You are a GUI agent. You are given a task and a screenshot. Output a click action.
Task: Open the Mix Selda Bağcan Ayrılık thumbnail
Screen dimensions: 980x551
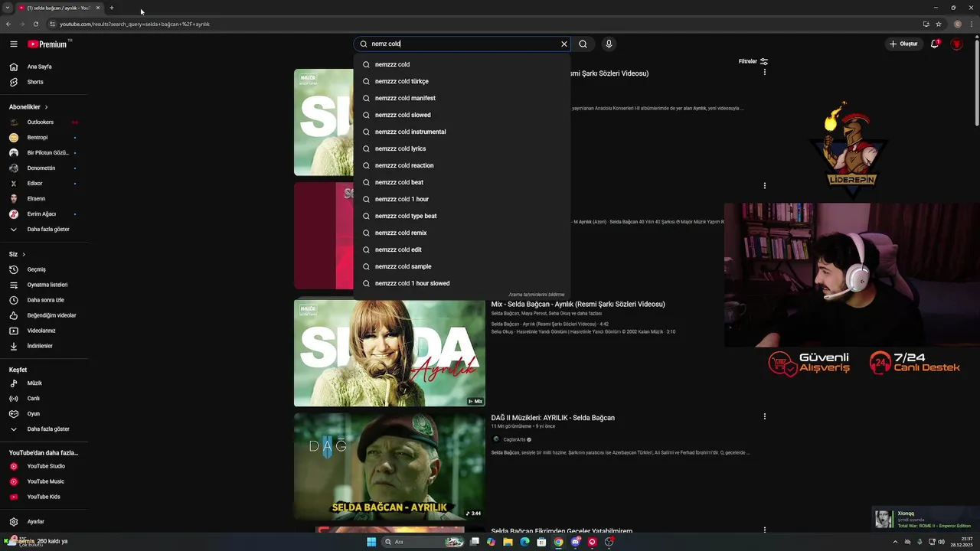click(x=390, y=353)
